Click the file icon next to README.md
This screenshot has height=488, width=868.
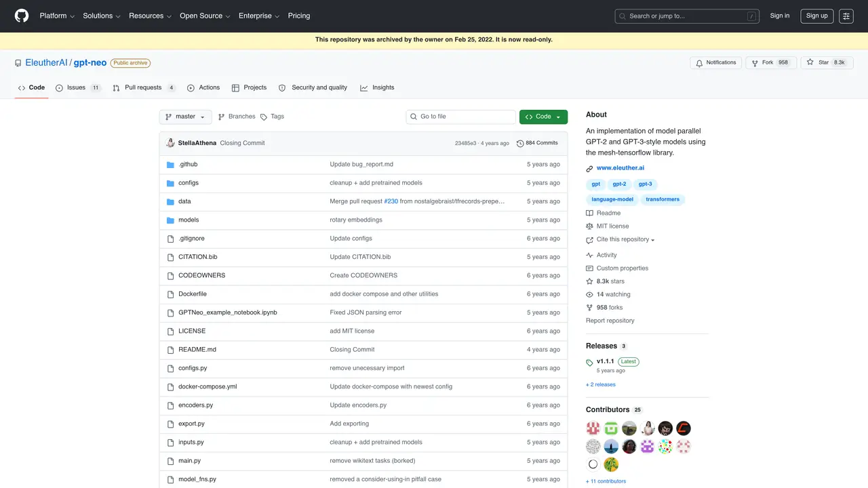[x=171, y=350]
